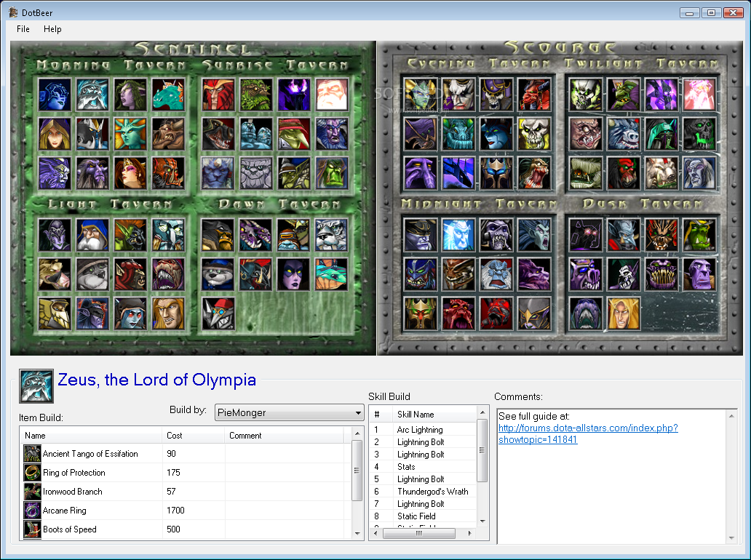Screen dimensions: 751x560
Task: Select the blonde elf man in Dusk Tavern
Action: (x=623, y=313)
